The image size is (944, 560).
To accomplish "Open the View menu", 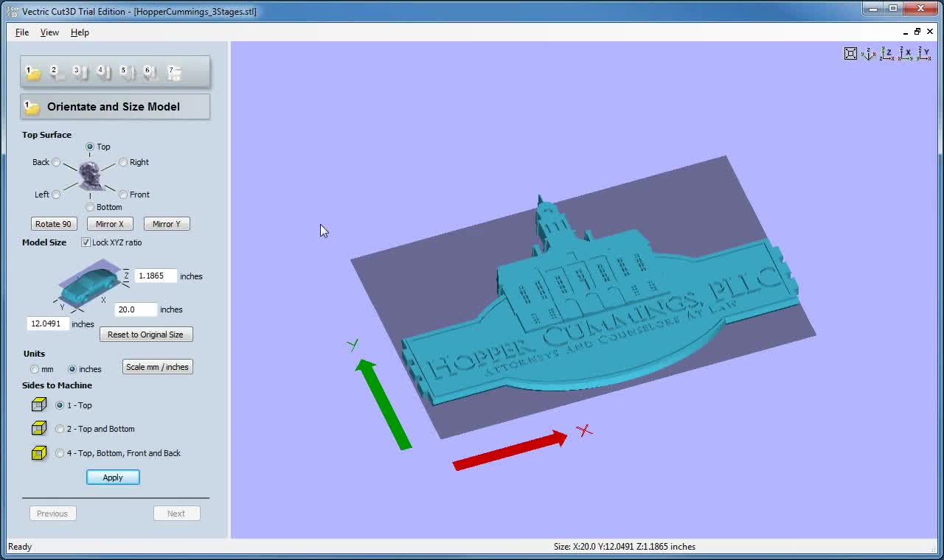I will [49, 32].
